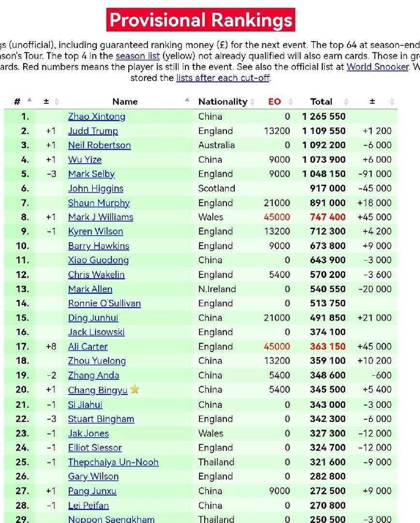
Task: Click the EO column sort arrows
Action: [291, 101]
